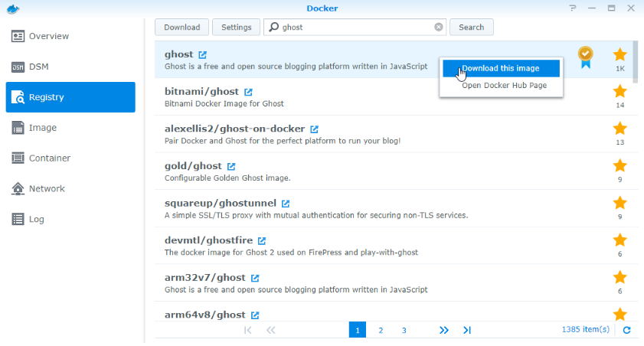
Task: Open external link icon for squareup/ghostunnel
Action: click(286, 204)
